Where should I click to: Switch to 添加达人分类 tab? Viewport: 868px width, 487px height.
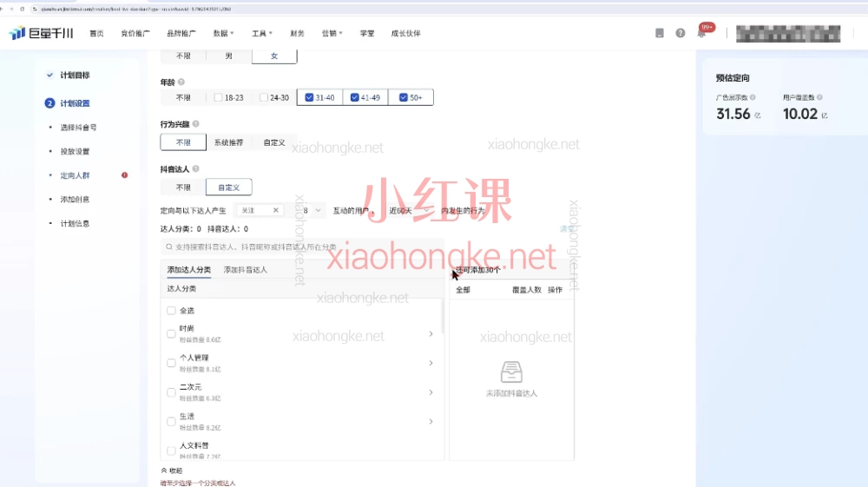coord(188,269)
